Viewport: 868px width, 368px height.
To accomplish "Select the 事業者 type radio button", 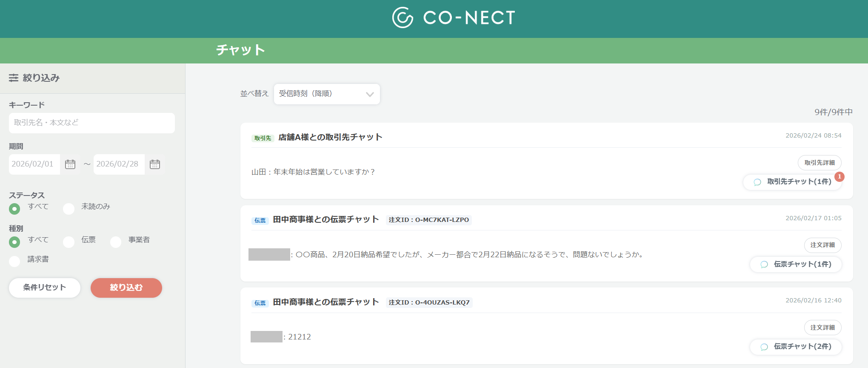I will pos(116,242).
